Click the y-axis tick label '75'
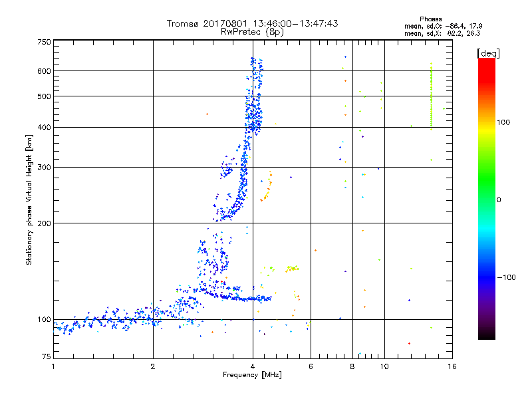532x399 pixels. 47,356
